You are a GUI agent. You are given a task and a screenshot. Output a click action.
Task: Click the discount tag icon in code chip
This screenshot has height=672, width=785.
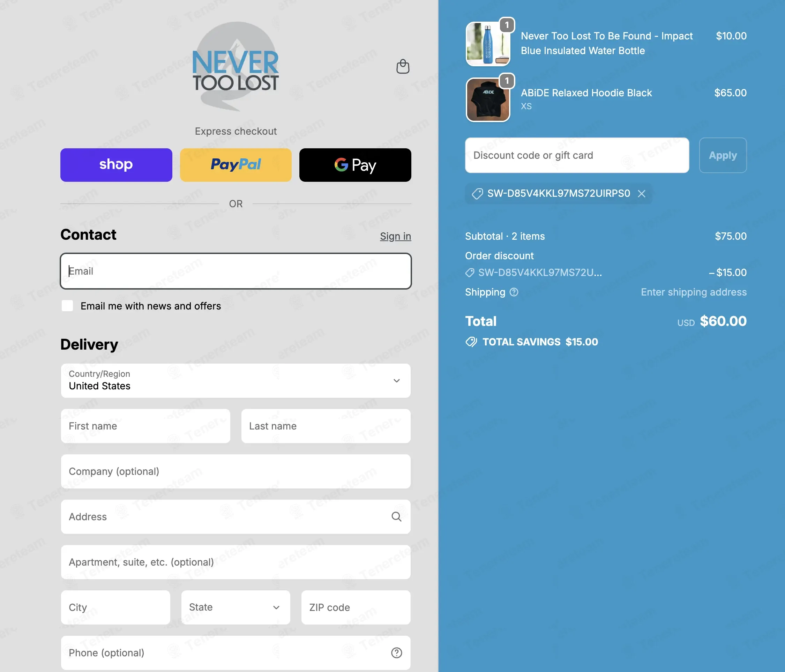[477, 194]
